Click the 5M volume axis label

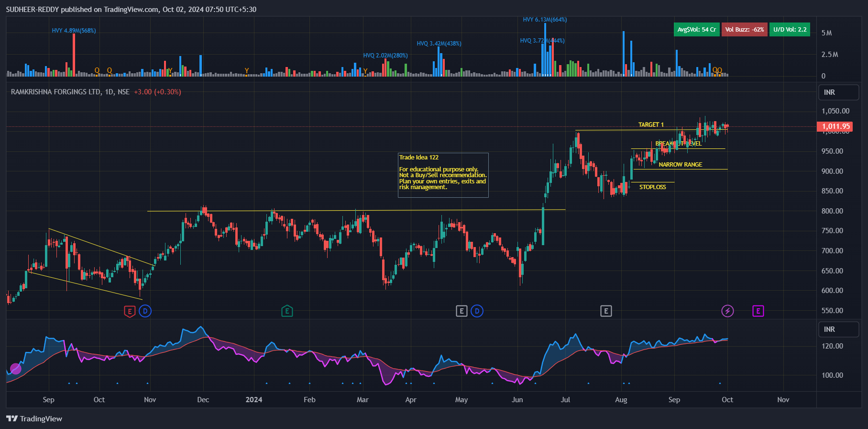pyautogui.click(x=826, y=33)
